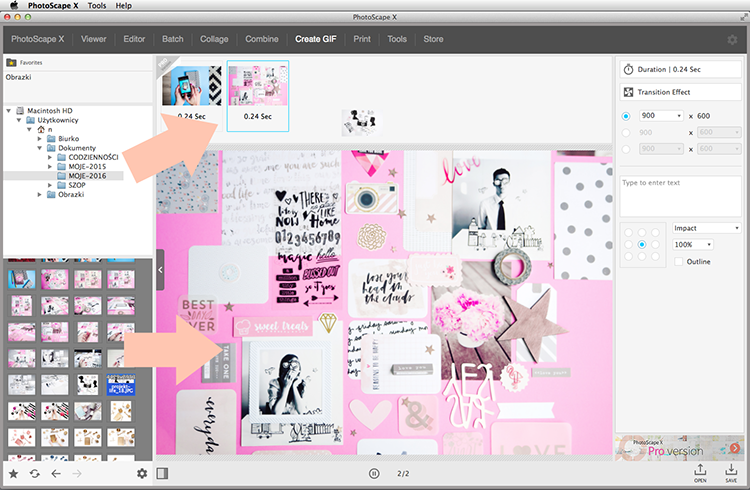The width and height of the screenshot is (750, 490).
Task: Click the Transition Effect button
Action: pyautogui.click(x=680, y=92)
